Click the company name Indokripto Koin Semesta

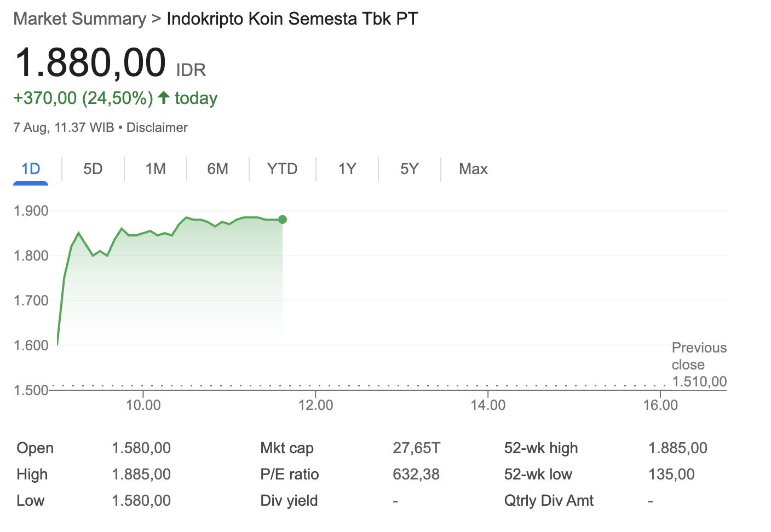coord(291,18)
